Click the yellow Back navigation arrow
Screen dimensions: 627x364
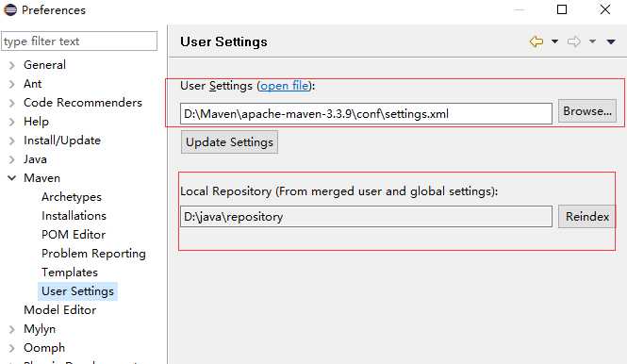point(536,41)
